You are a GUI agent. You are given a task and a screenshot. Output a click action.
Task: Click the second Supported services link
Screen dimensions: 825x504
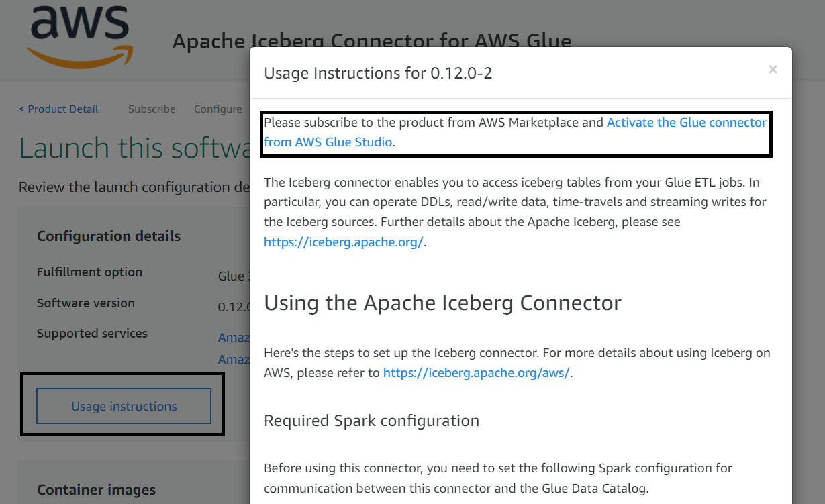pyautogui.click(x=234, y=359)
